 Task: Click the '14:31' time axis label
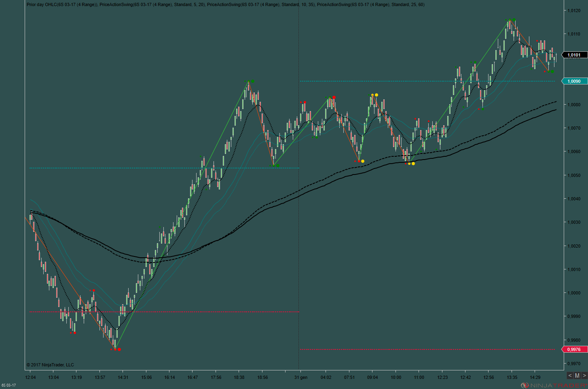coord(123,377)
